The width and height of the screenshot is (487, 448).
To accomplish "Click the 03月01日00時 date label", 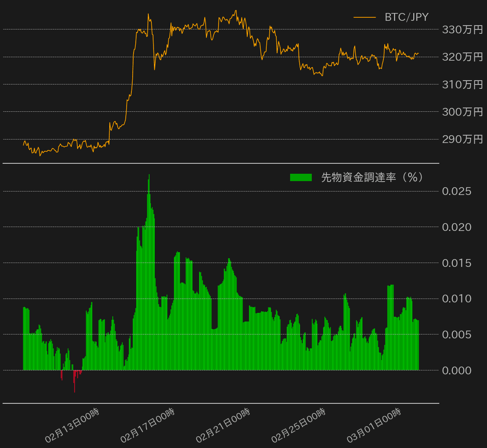I will click(x=374, y=425).
